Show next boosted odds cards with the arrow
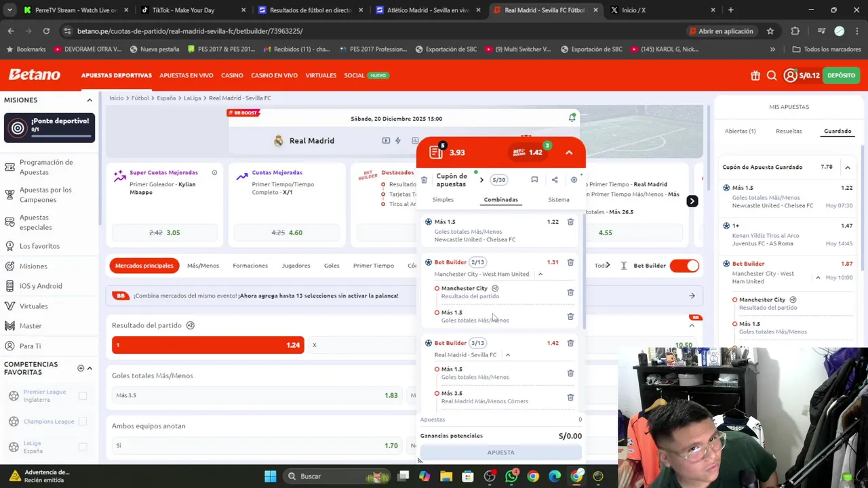868x488 pixels. (692, 201)
